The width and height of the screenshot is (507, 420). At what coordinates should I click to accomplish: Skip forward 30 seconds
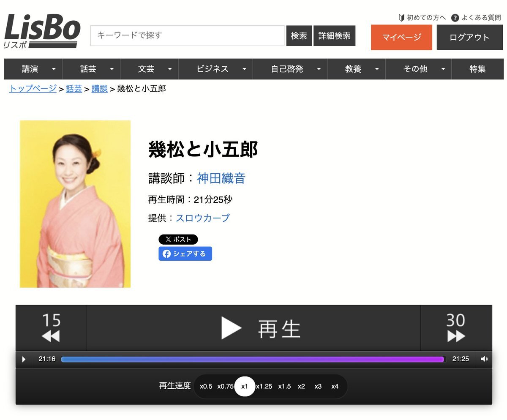(456, 328)
